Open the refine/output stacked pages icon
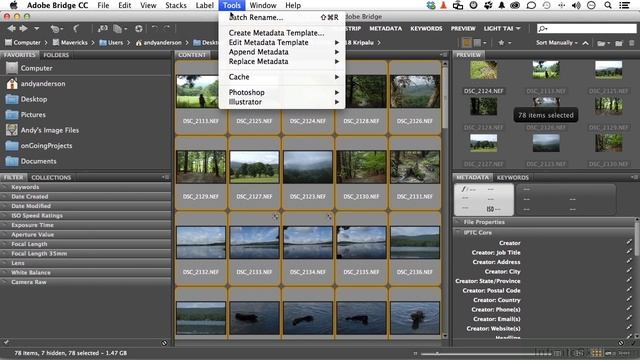Image resolution: width=640 pixels, height=360 pixels. click(118, 29)
